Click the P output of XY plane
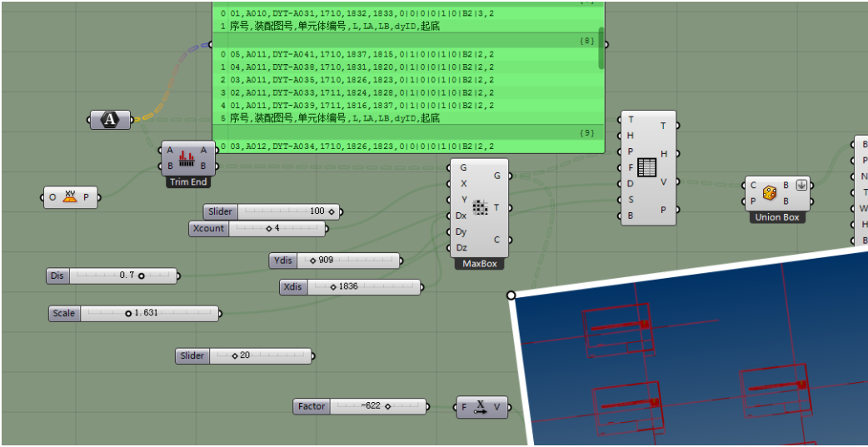868x447 pixels. pos(87,197)
